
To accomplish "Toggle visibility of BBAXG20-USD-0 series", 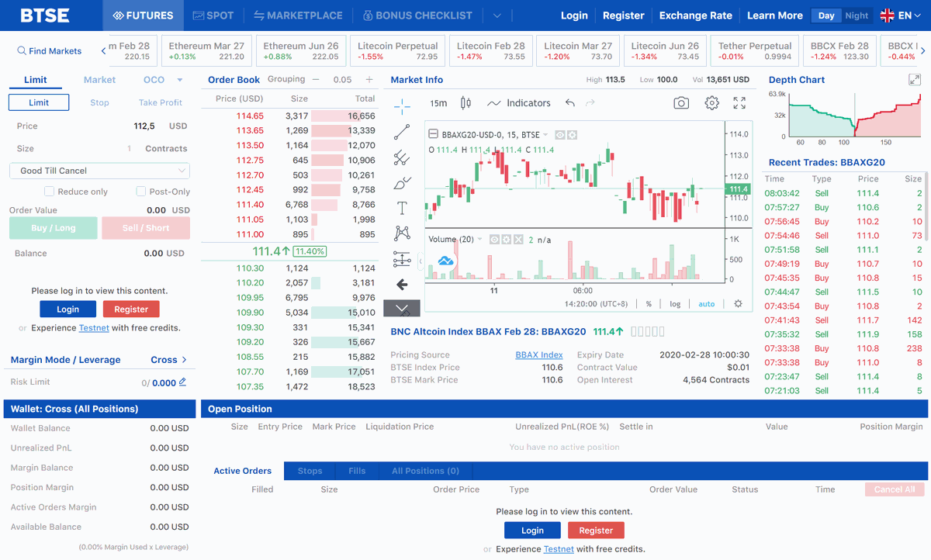I will click(560, 135).
